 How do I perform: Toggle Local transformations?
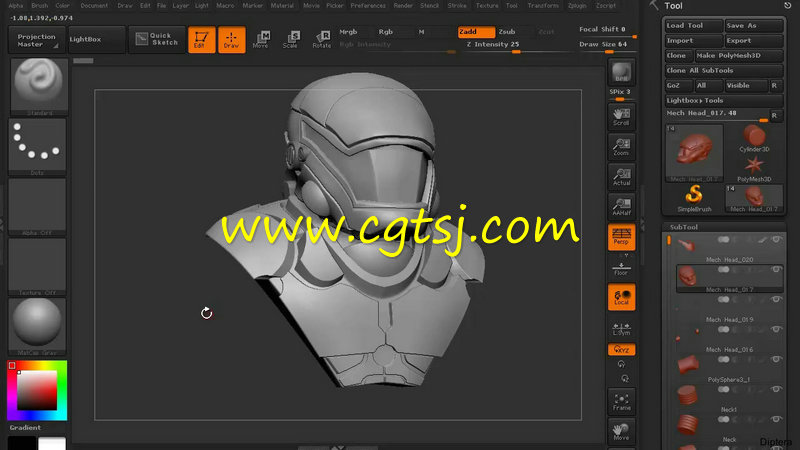(x=621, y=297)
